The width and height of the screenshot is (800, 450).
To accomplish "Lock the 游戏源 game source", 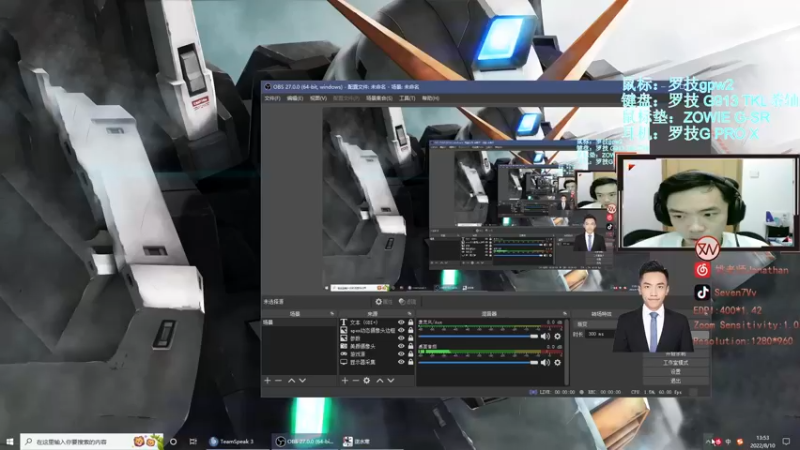I will click(x=410, y=354).
